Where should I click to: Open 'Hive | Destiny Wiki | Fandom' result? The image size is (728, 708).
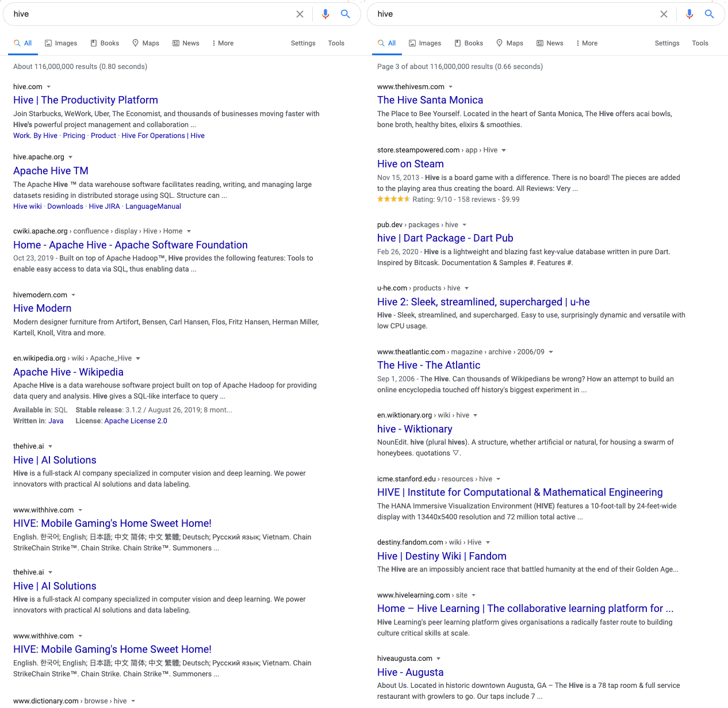click(x=442, y=556)
